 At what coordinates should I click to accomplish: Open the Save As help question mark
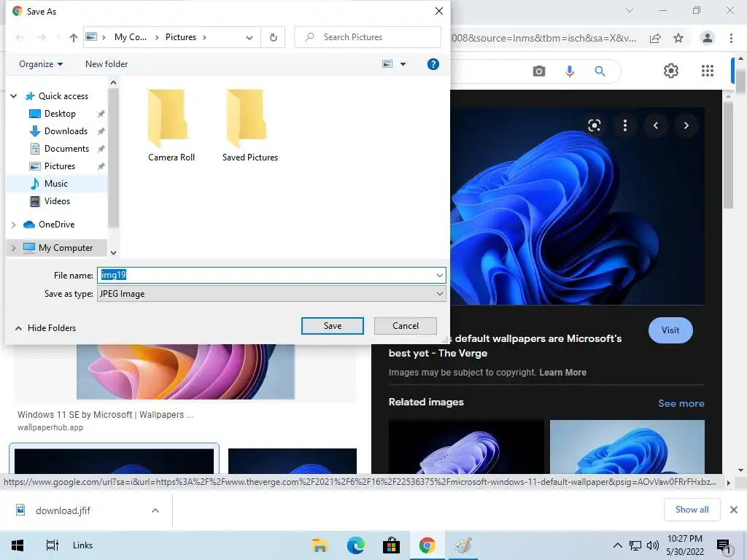click(x=433, y=64)
